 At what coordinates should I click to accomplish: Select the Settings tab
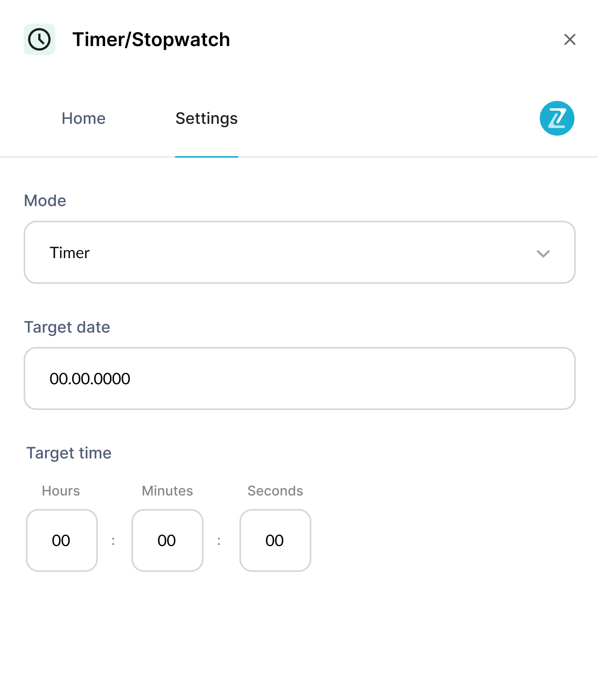click(x=207, y=119)
